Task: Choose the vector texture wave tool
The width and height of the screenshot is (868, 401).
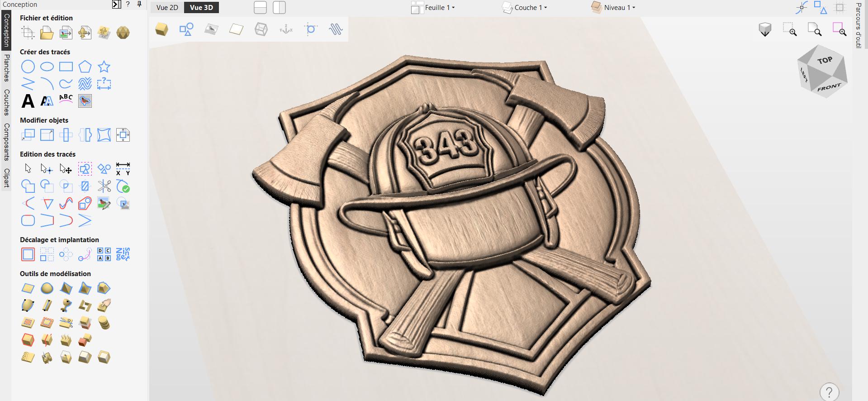Action: pos(85,84)
